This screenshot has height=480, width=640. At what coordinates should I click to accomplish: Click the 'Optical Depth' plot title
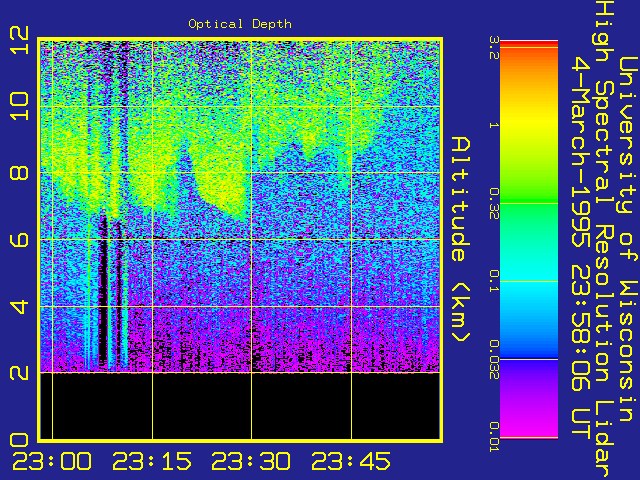(240, 24)
